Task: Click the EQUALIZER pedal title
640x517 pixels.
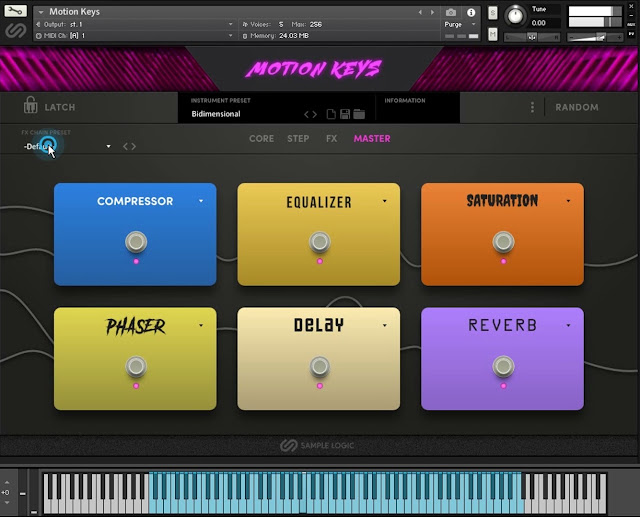Action: [319, 202]
